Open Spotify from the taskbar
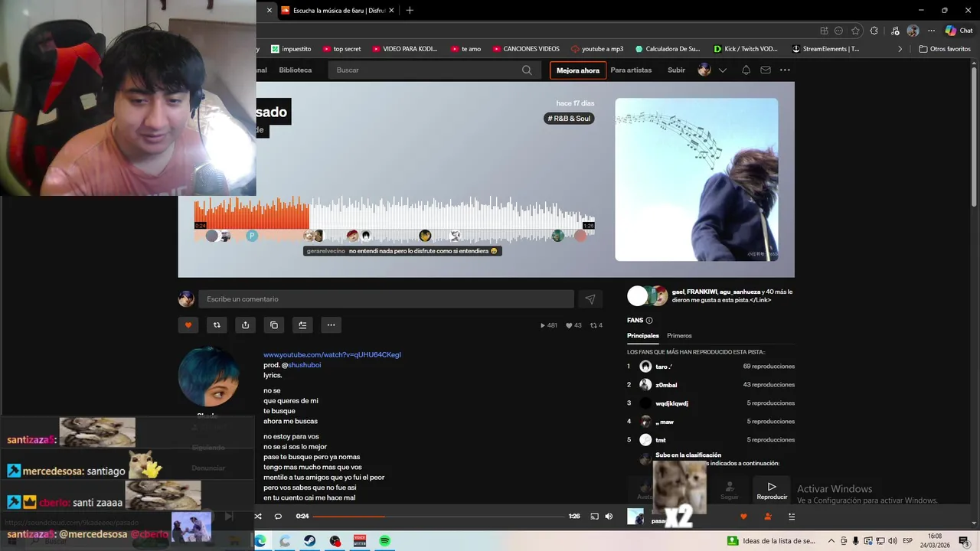The width and height of the screenshot is (980, 551). coord(385,541)
